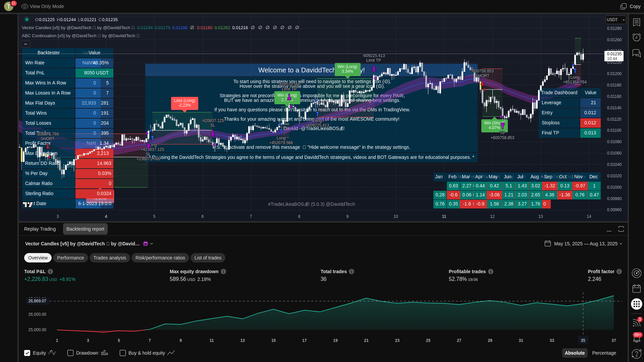Open notifications bell with 99+ badge

636,338
